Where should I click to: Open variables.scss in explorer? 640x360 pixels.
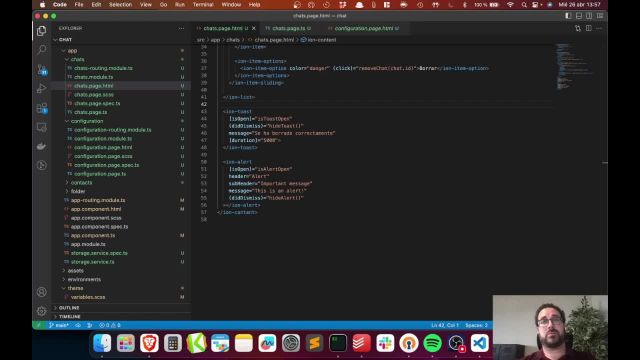(x=88, y=297)
